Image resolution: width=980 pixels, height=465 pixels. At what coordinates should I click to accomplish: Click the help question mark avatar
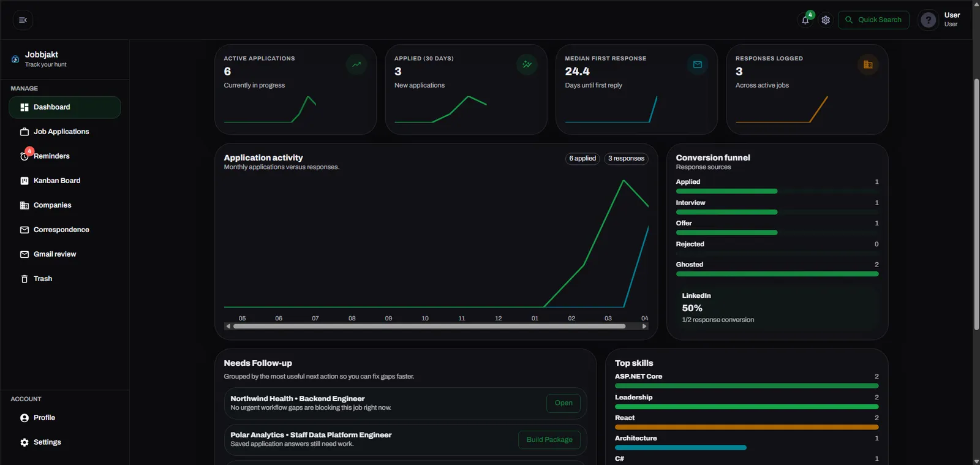pos(929,20)
